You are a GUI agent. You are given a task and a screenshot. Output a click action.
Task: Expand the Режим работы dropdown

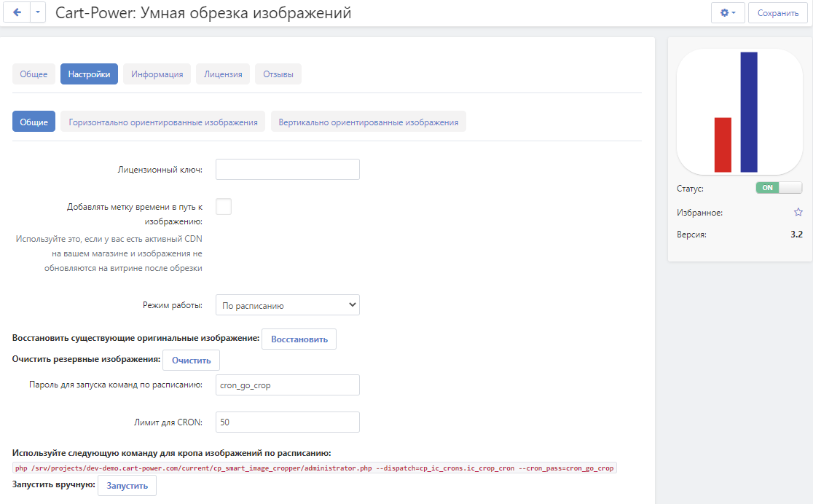click(288, 305)
